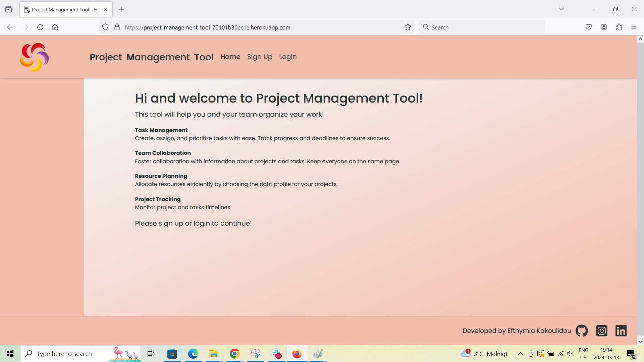Open the volume icon in the system tray
This screenshot has width=644, height=362.
click(571, 353)
